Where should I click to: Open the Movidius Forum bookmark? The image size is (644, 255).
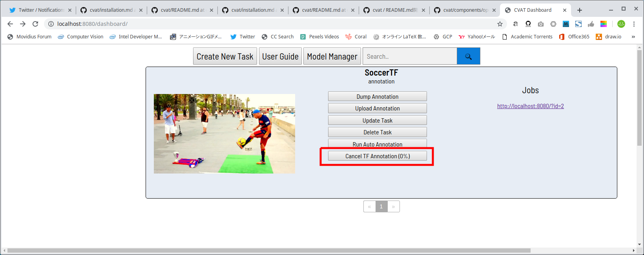29,37
